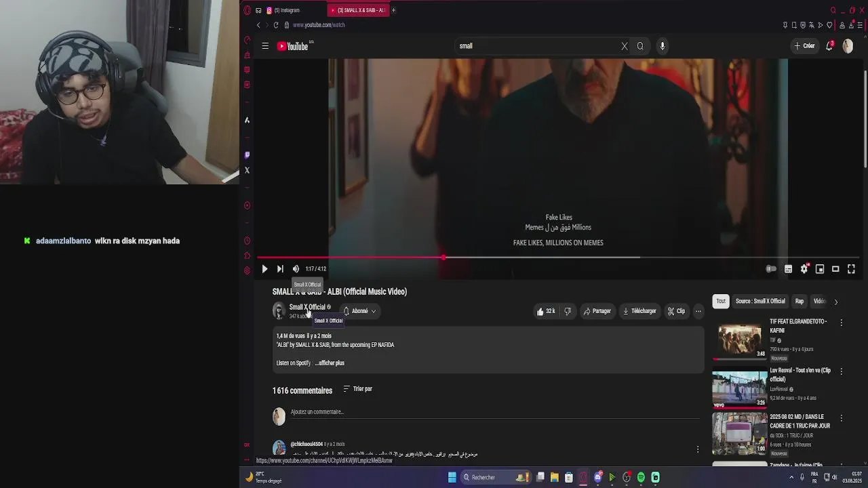Dislike the video
868x488 pixels.
(x=568, y=311)
